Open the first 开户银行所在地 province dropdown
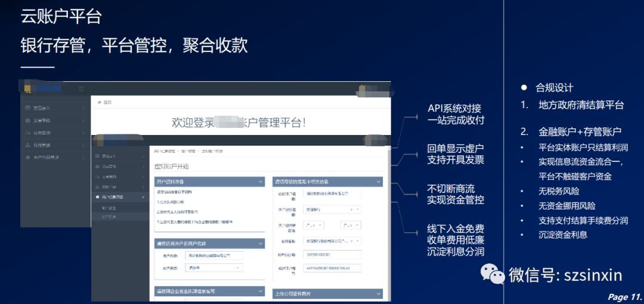644x304 pixels. [316, 225]
